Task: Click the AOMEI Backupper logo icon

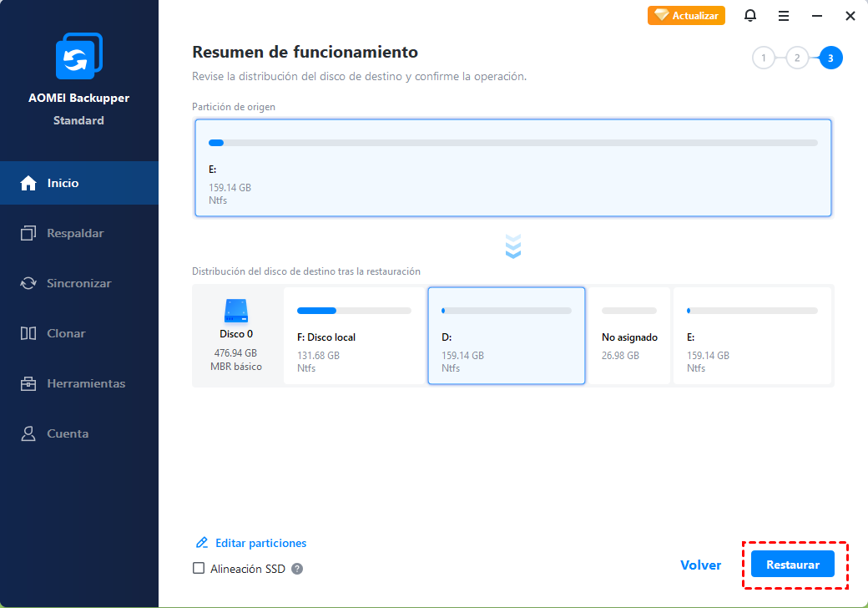Action: tap(78, 58)
